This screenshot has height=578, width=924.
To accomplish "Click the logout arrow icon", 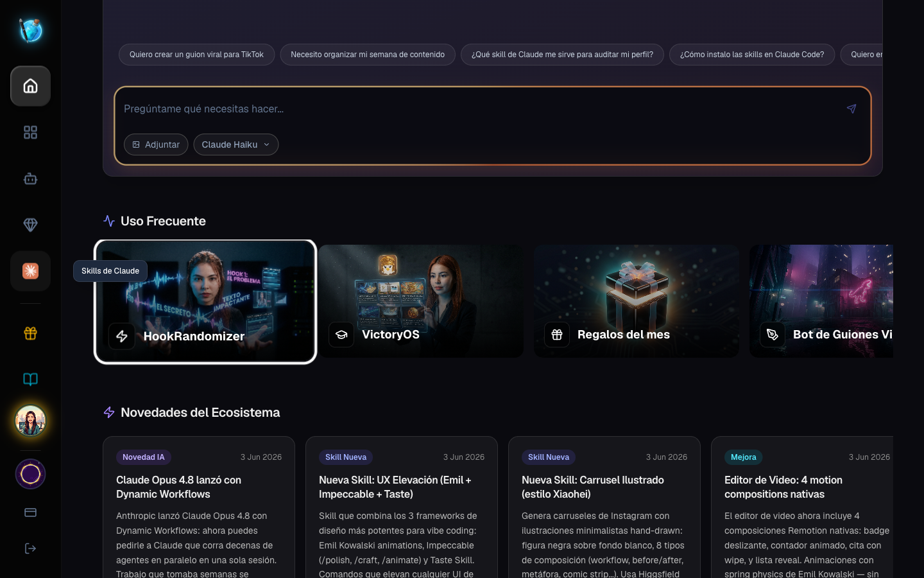I will [30, 548].
